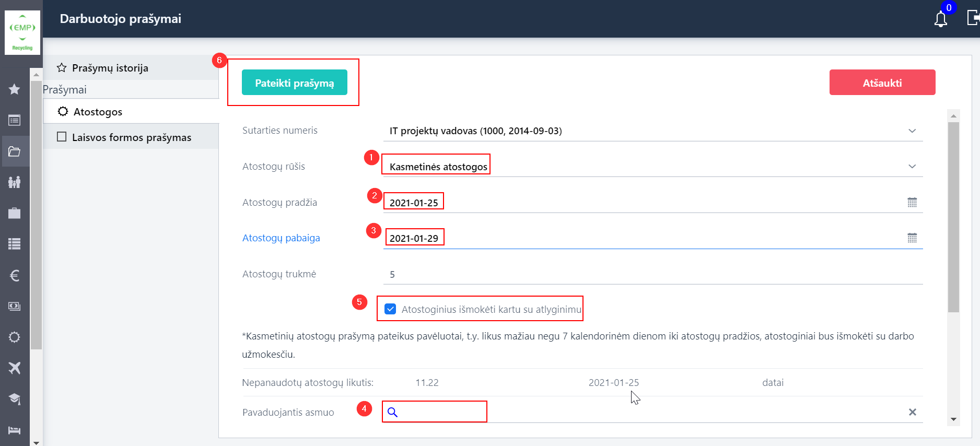Open calendar picker for Atostogų pabaiga
The width and height of the screenshot is (980, 446).
pyautogui.click(x=912, y=238)
